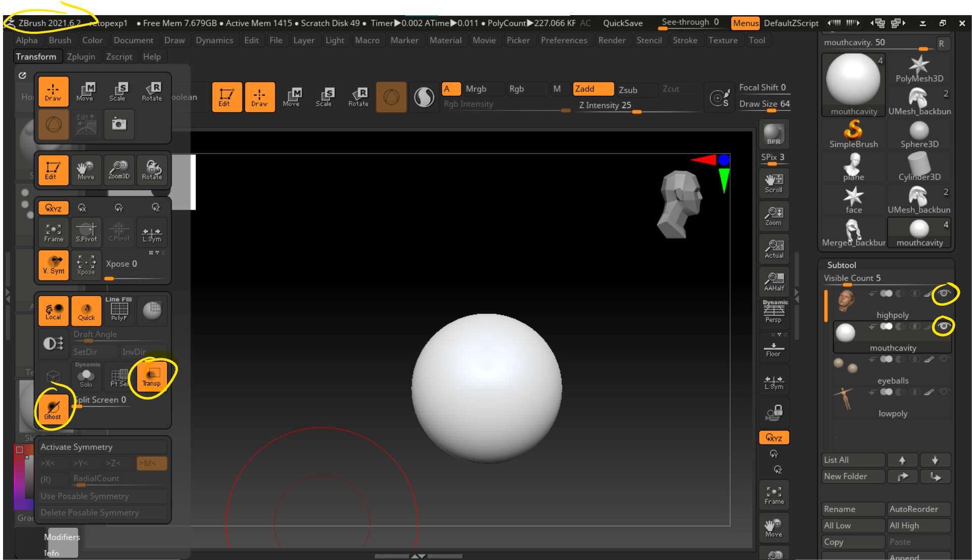This screenshot has height=560, width=972.
Task: Toggle X symmetry axis activation
Action: click(54, 463)
